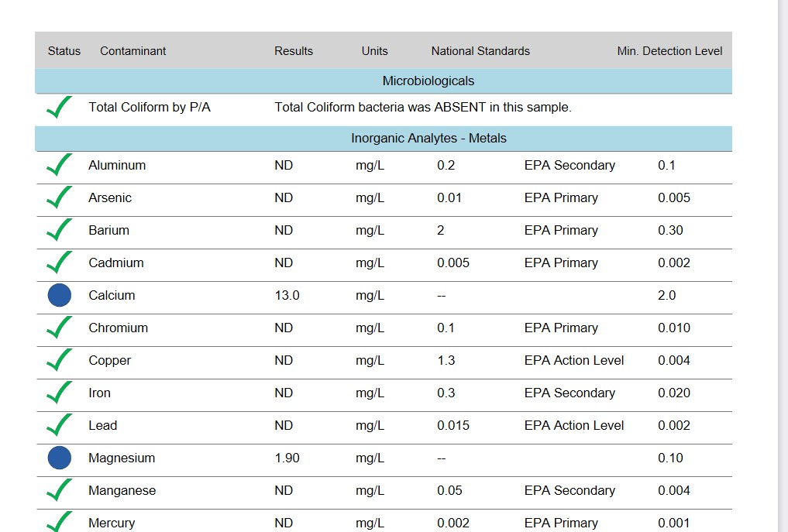Click the blue circle status for Magnesium

(x=60, y=458)
